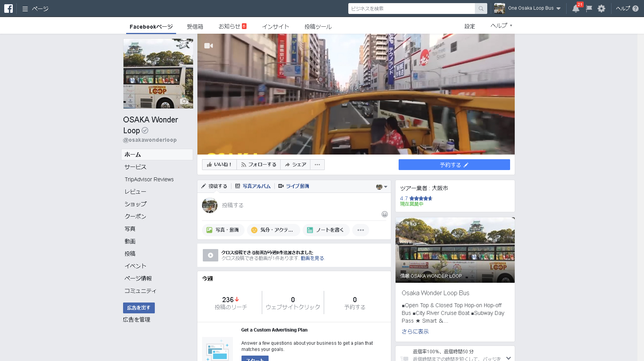Open the 受信箱 tab
Screen dimensions: 644x361
(x=195, y=27)
